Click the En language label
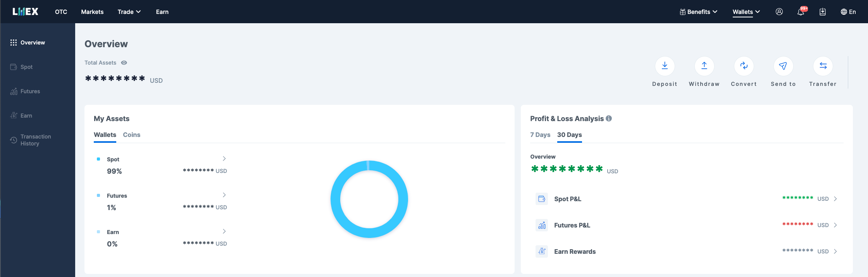The width and height of the screenshot is (868, 277). (x=852, y=12)
